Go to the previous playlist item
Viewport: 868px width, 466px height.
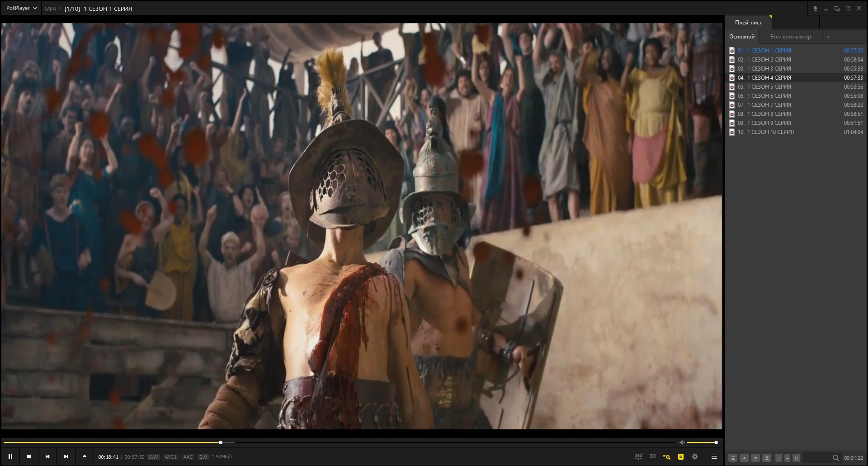[x=47, y=456]
